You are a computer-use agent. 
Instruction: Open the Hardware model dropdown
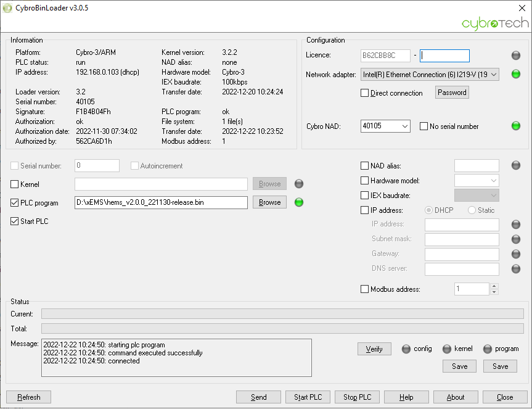(x=493, y=181)
